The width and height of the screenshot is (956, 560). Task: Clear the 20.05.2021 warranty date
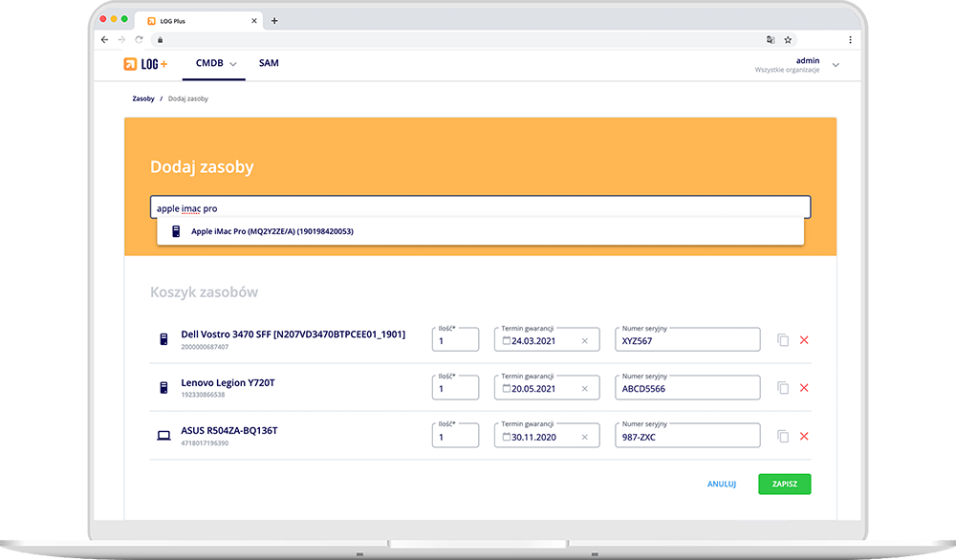(x=585, y=389)
